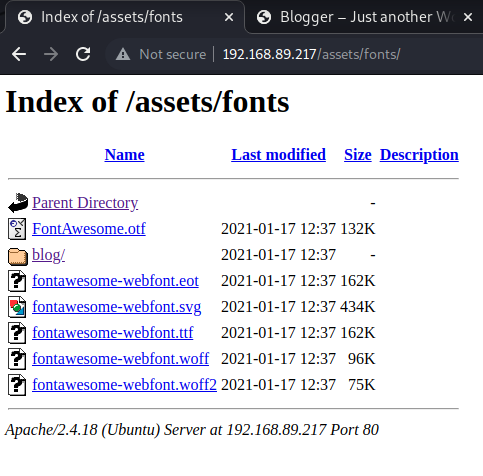Click the 132K size of FontAwesome.otf
This screenshot has width=483, height=476.
coord(358,229)
